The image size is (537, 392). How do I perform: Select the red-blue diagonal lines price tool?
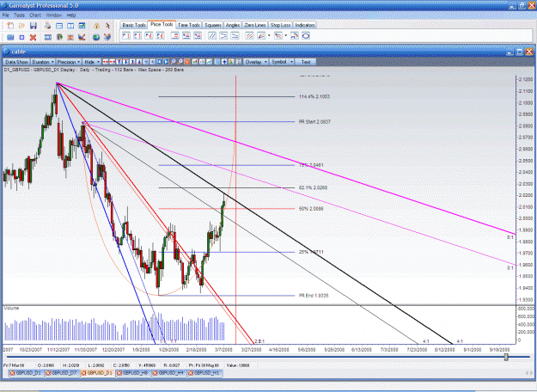[250, 35]
